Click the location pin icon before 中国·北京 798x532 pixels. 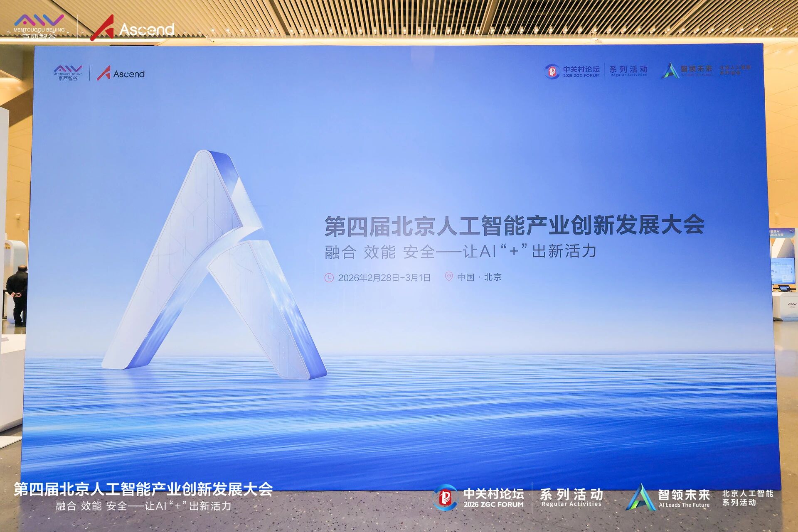[x=448, y=277]
